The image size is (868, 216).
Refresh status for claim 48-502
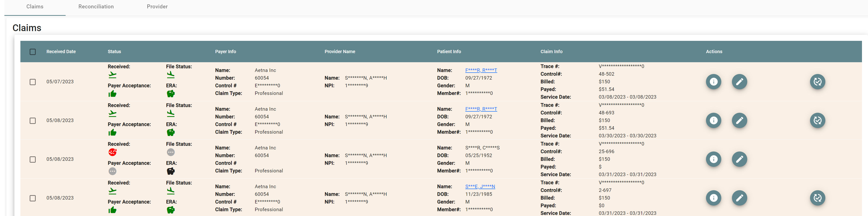817,82
